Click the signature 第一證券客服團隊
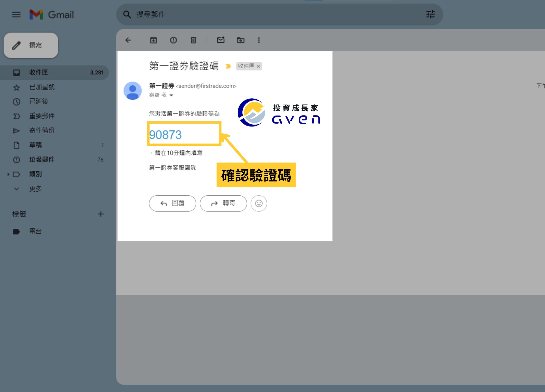Screen dimensions: 545x392 [x=172, y=167]
